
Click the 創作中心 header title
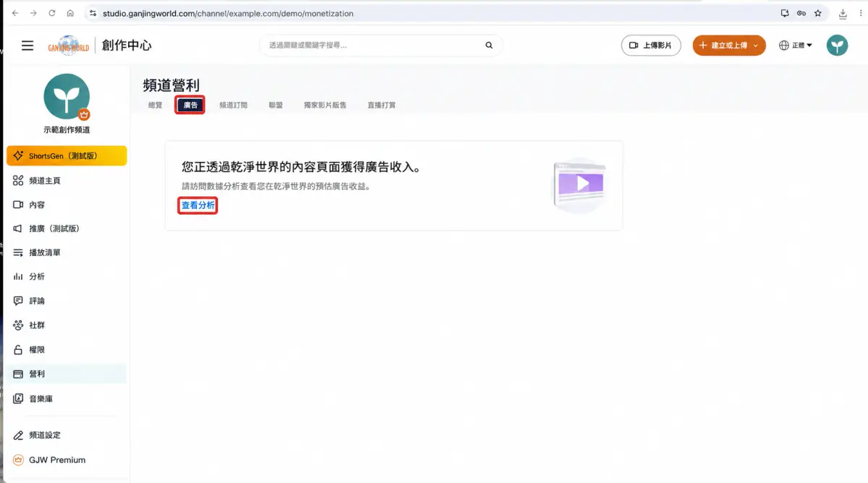127,46
